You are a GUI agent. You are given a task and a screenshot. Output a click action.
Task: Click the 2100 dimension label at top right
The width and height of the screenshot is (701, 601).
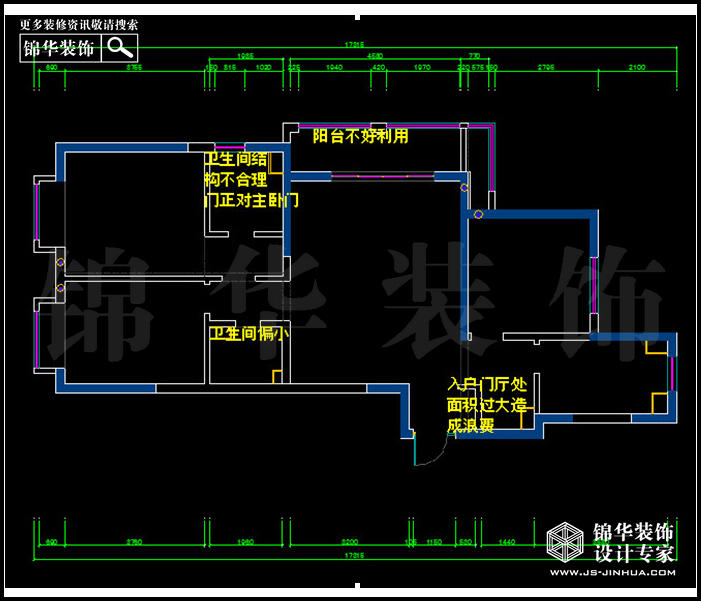tap(636, 67)
